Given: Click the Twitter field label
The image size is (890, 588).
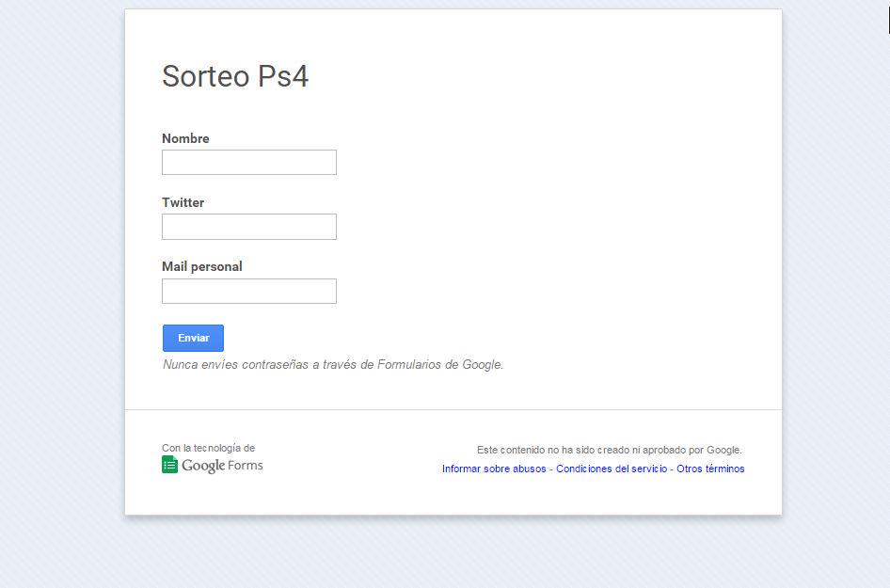Looking at the screenshot, I should pyautogui.click(x=183, y=202).
